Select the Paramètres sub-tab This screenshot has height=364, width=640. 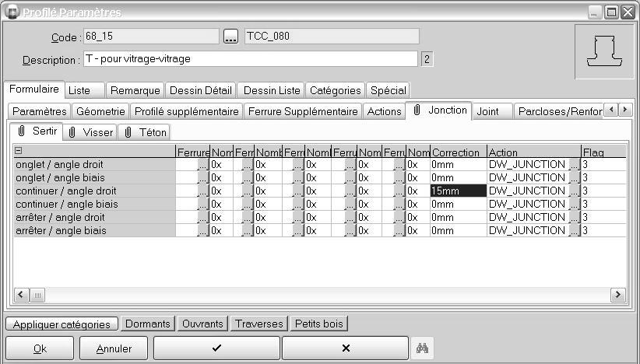coord(40,111)
